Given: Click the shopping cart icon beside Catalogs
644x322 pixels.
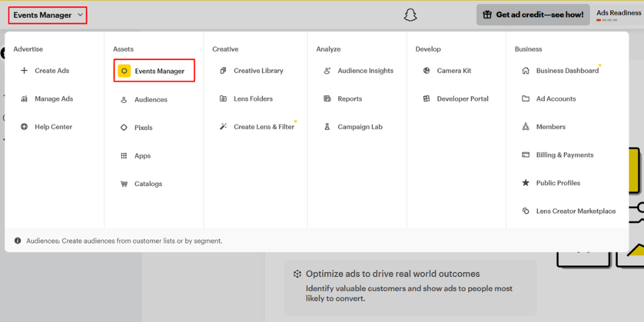Looking at the screenshot, I should point(124,184).
